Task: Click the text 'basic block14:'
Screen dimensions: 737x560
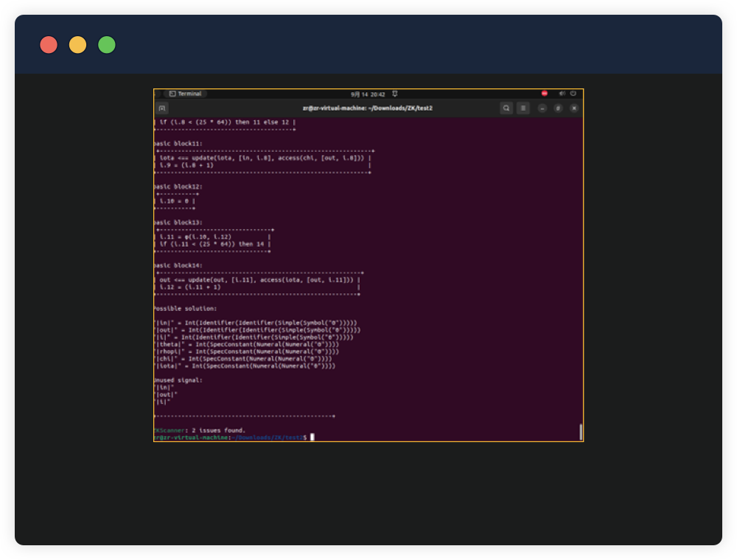Action: pos(178,265)
